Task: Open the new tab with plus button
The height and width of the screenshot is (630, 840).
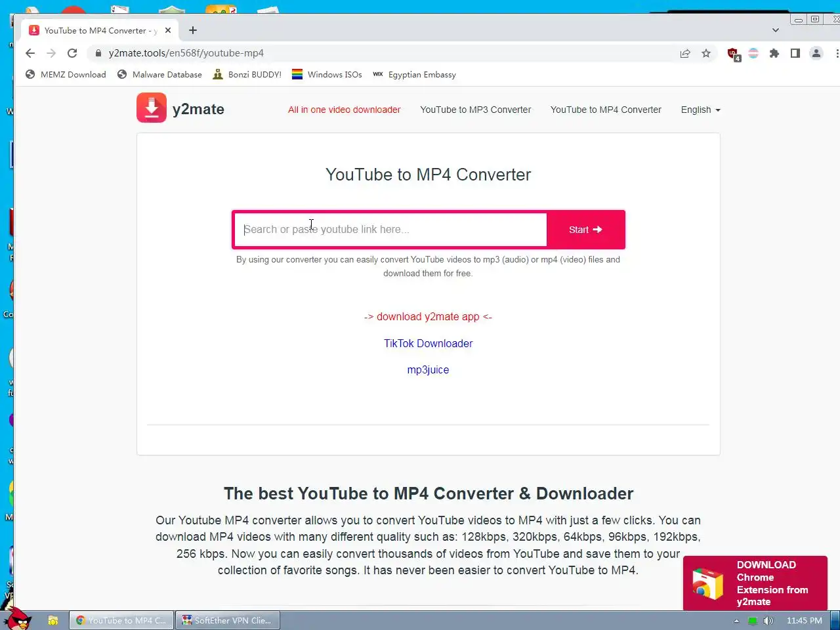Action: pyautogui.click(x=193, y=30)
